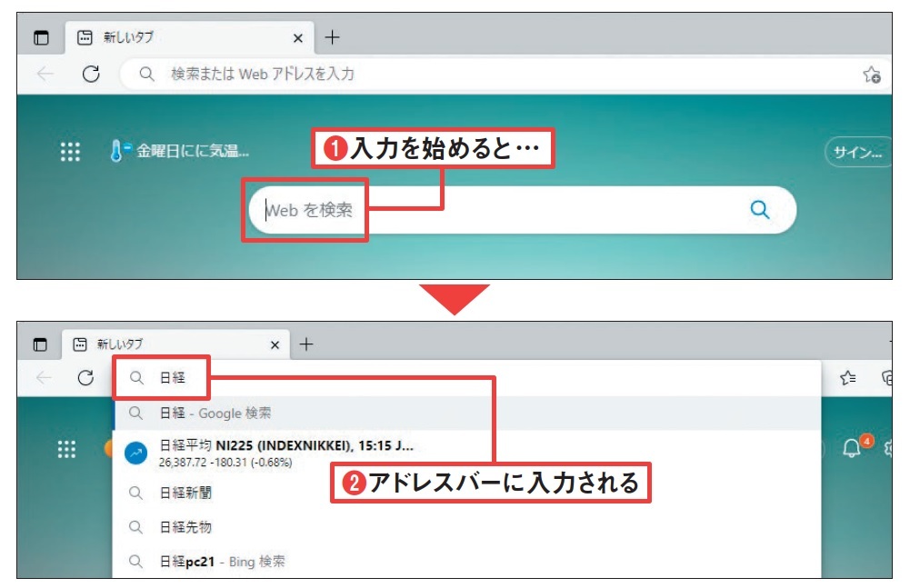
Task: Choose the 日経新聞 suggestion
Action: (466, 493)
